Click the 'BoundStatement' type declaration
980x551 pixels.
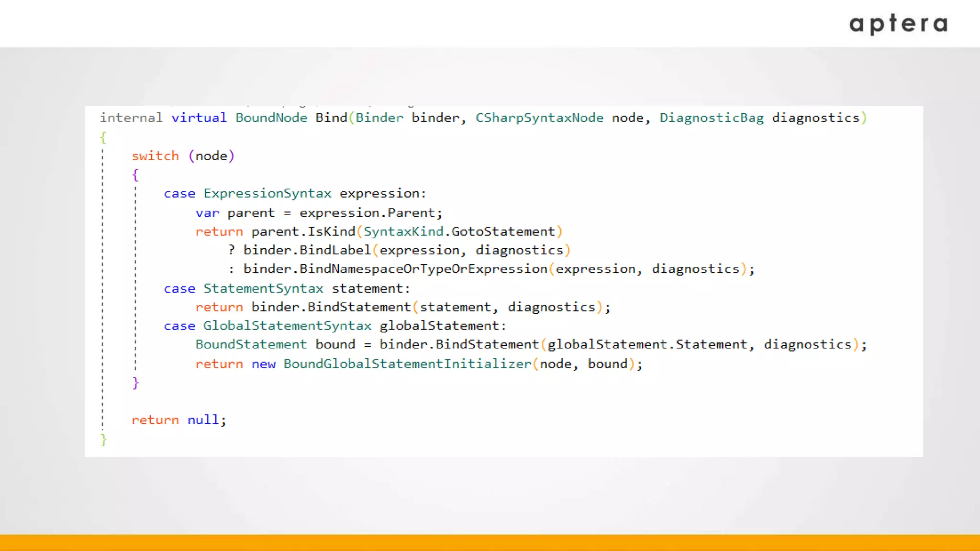(x=251, y=344)
